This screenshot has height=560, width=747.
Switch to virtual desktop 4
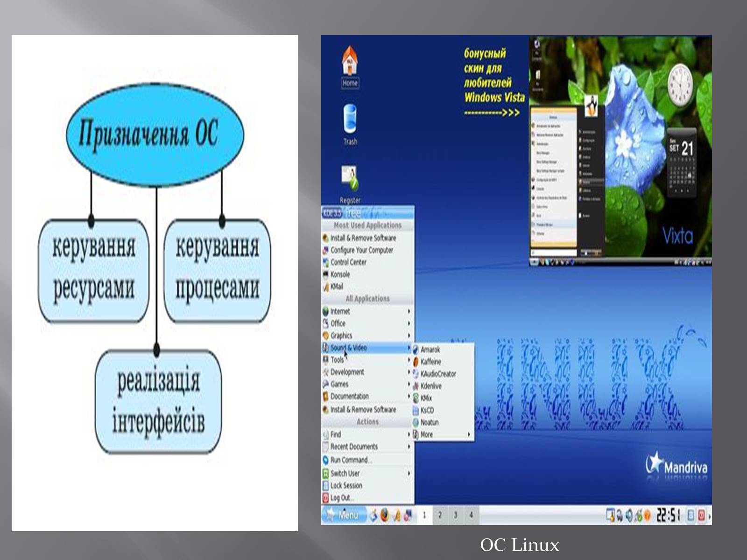tap(471, 515)
